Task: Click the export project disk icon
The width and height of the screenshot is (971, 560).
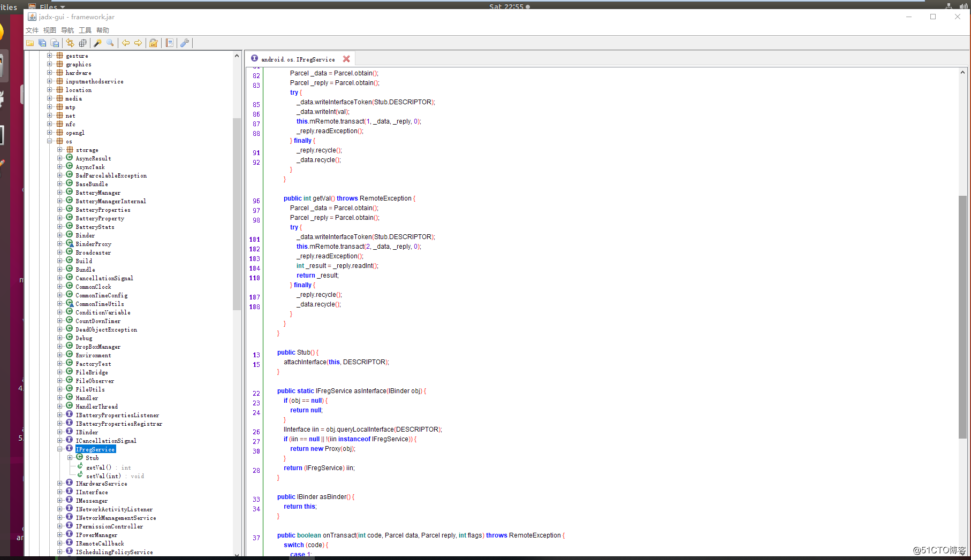Action: point(55,43)
